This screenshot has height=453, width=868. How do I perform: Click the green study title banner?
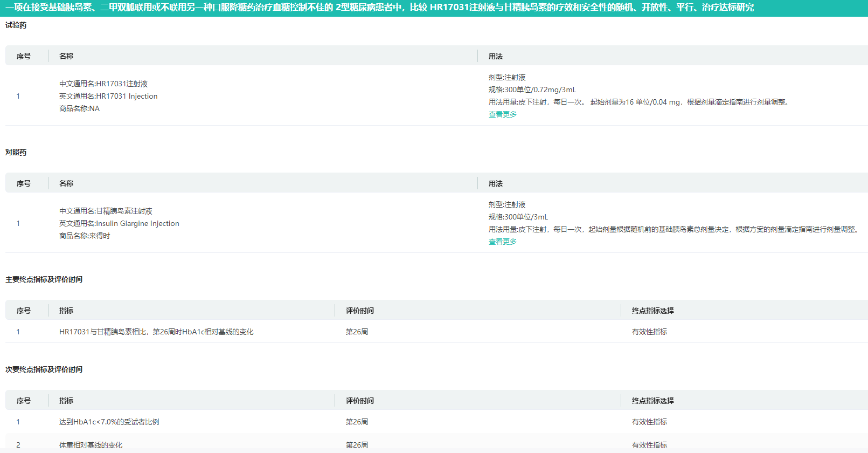(379, 8)
